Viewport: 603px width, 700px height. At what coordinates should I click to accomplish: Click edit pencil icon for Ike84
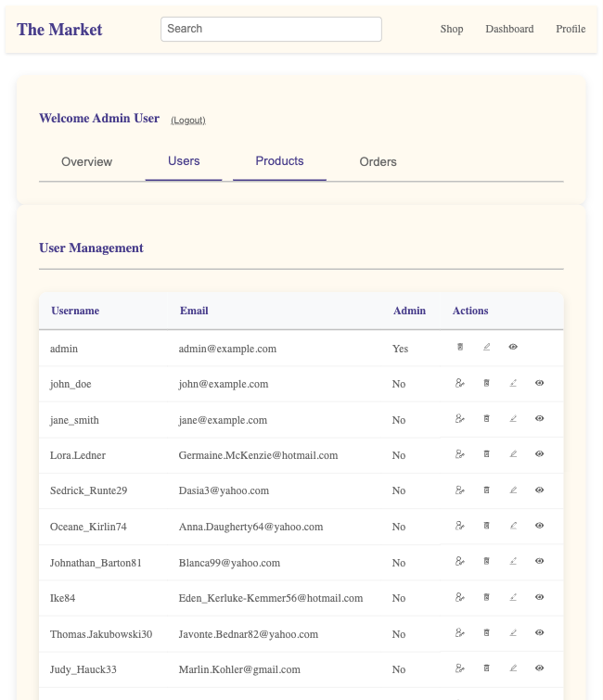point(513,597)
